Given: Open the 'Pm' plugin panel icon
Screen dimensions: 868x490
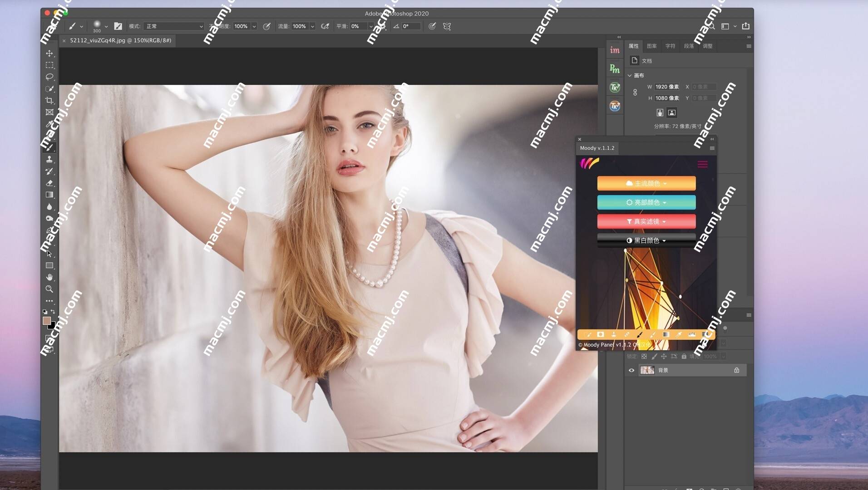Looking at the screenshot, I should pyautogui.click(x=615, y=69).
